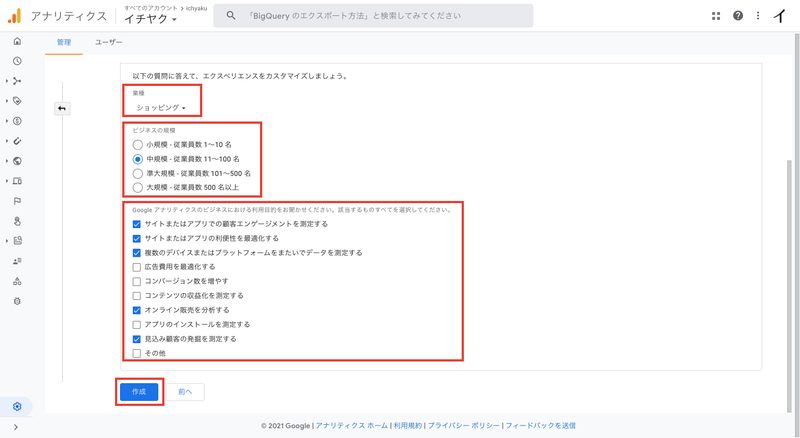Screen dimensions: 800x438
Task: Click the 前へ button
Action: point(185,392)
